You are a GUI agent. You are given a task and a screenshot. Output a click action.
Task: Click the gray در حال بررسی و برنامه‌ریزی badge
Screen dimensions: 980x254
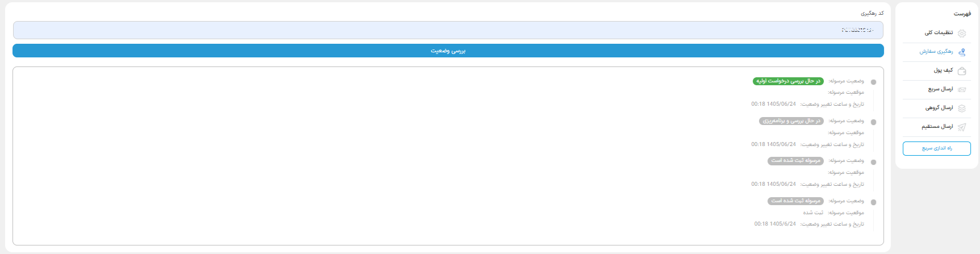[791, 121]
